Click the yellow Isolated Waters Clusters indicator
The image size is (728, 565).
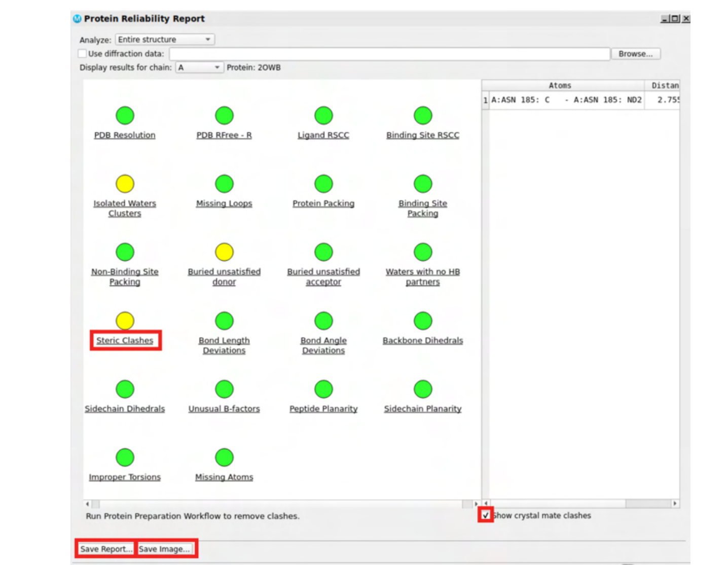pos(125,184)
